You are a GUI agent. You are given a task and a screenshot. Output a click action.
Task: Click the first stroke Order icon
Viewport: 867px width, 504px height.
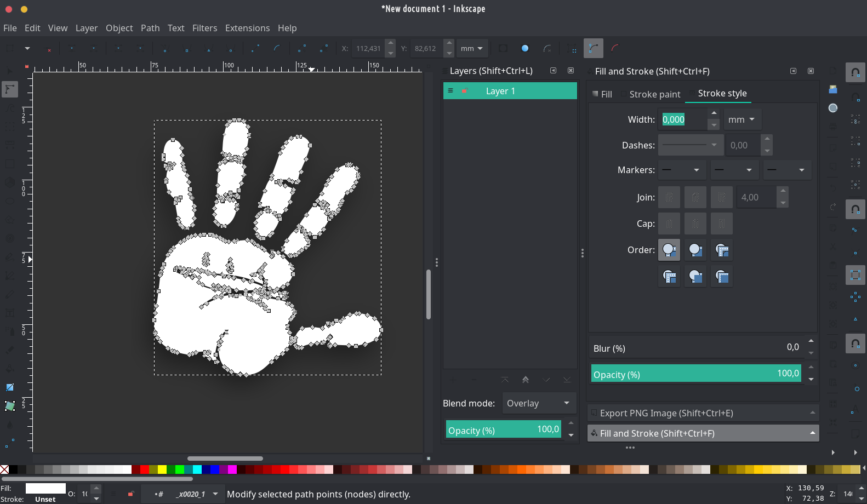coord(669,250)
